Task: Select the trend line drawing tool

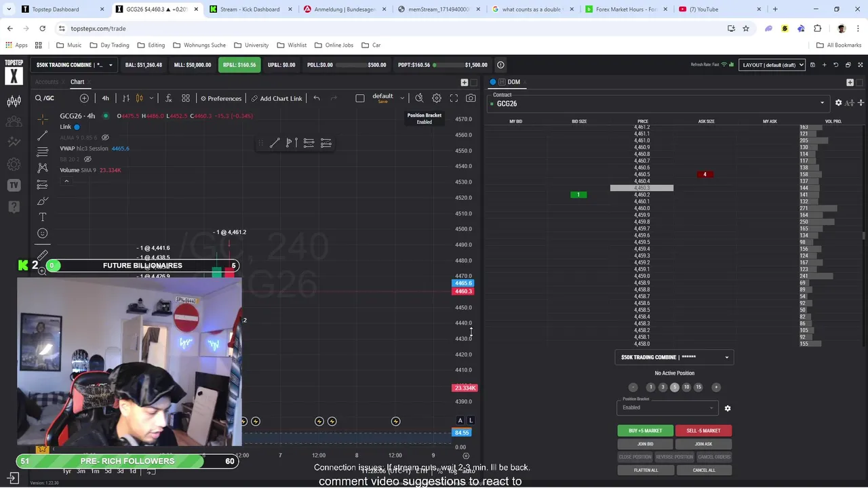Action: [x=43, y=136]
